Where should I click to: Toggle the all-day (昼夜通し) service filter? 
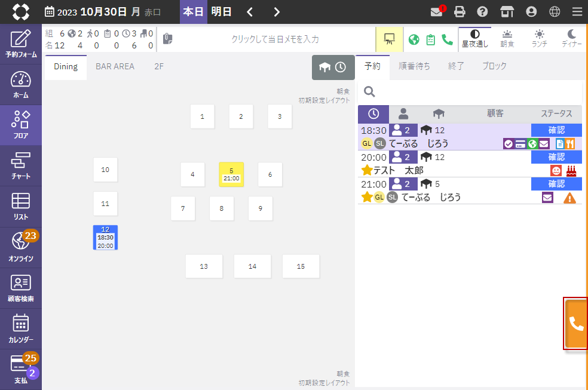[475, 39]
